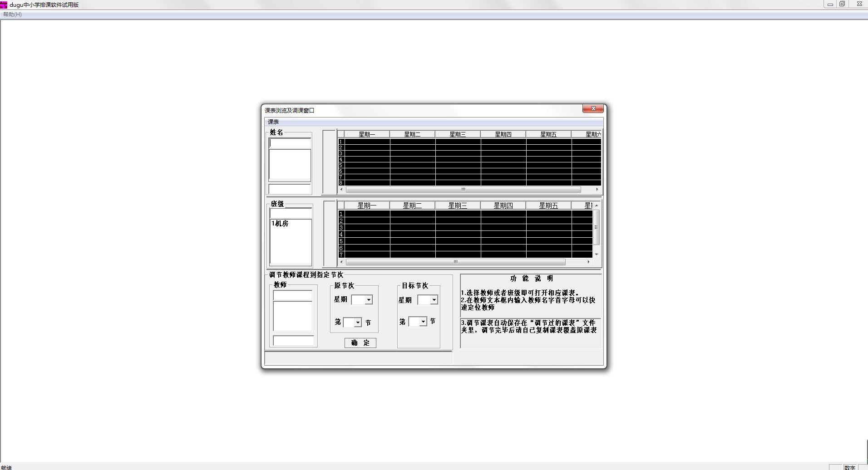This screenshot has width=868, height=470.
Task: Select row 1 under 星期一 in teacher timetable
Action: pos(367,142)
